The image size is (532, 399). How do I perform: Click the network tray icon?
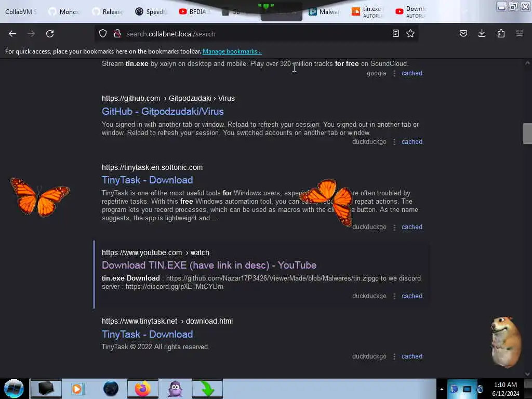point(467,389)
